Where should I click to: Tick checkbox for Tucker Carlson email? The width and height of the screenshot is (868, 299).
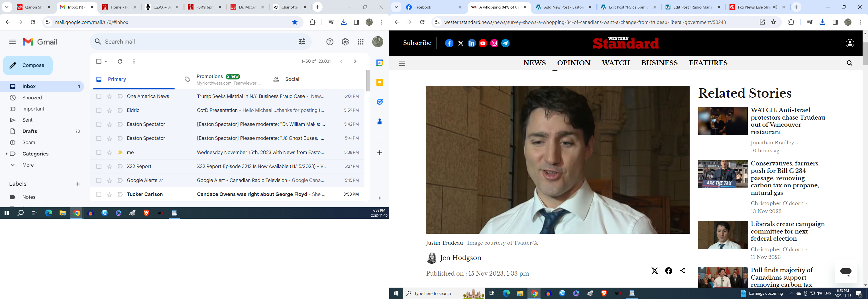click(x=99, y=194)
